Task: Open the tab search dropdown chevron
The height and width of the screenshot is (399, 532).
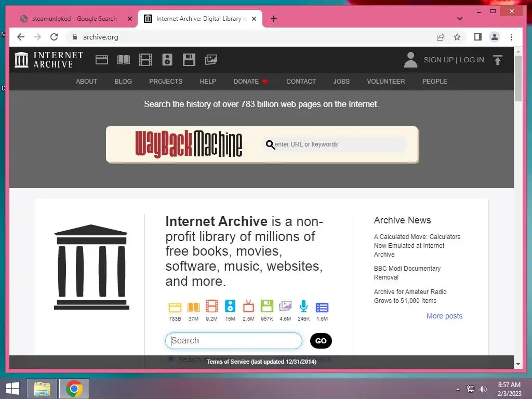Action: pos(460,19)
